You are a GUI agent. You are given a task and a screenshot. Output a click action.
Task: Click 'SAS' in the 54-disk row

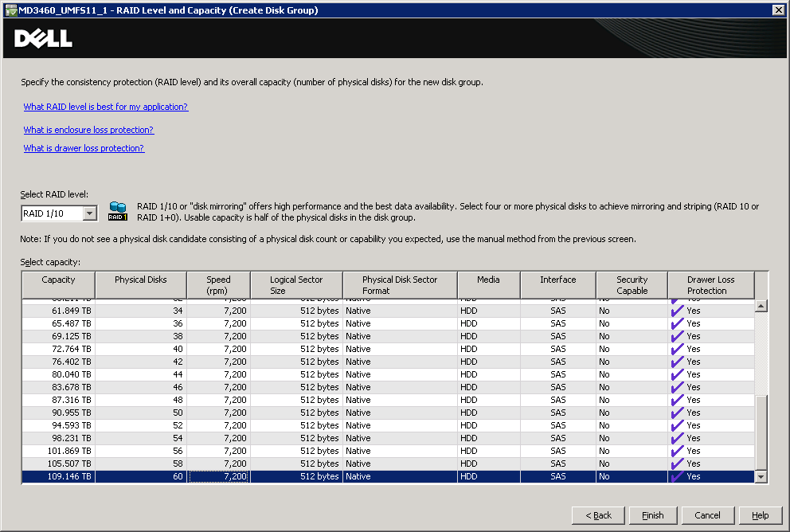pos(557,438)
